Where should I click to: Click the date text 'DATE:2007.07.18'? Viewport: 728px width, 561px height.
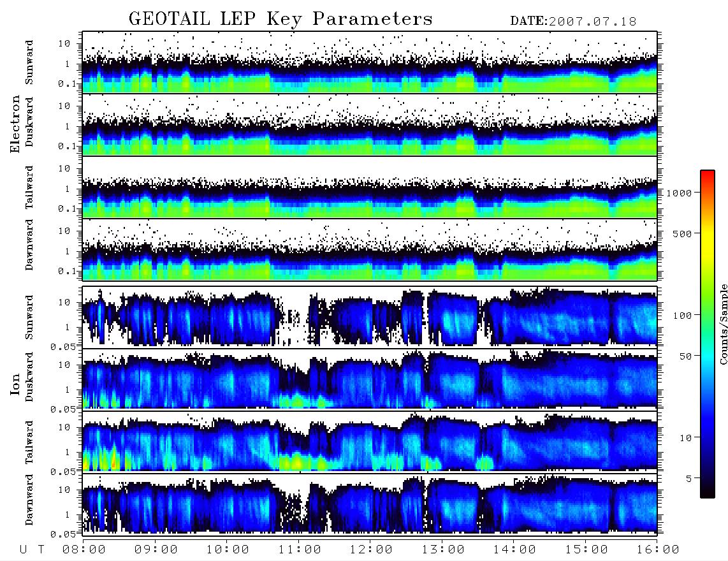[573, 21]
